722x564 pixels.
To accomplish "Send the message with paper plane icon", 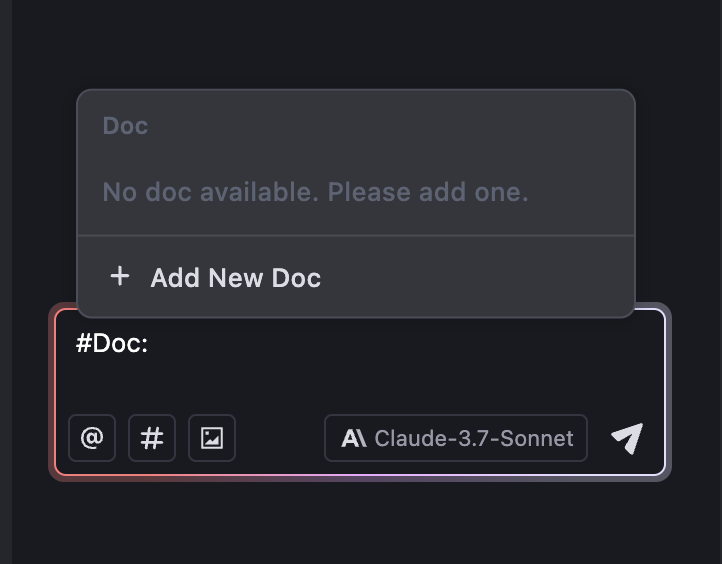I will (627, 438).
